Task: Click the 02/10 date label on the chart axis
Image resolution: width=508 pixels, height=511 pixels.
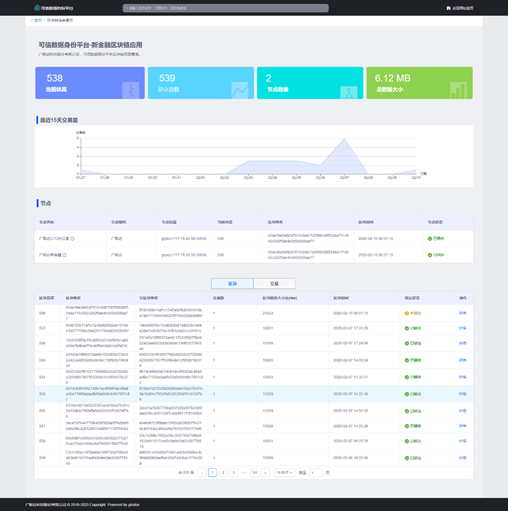Action: click(416, 178)
